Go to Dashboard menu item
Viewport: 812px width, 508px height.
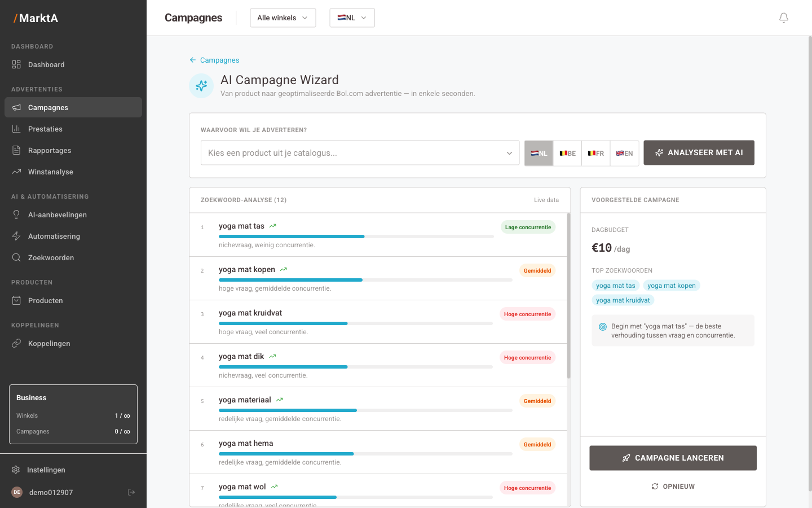73,64
